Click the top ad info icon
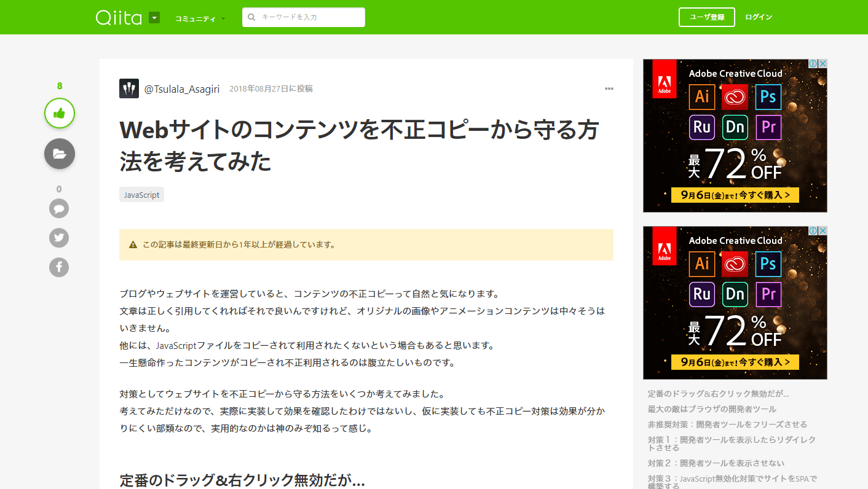868x489 pixels. pos(812,64)
